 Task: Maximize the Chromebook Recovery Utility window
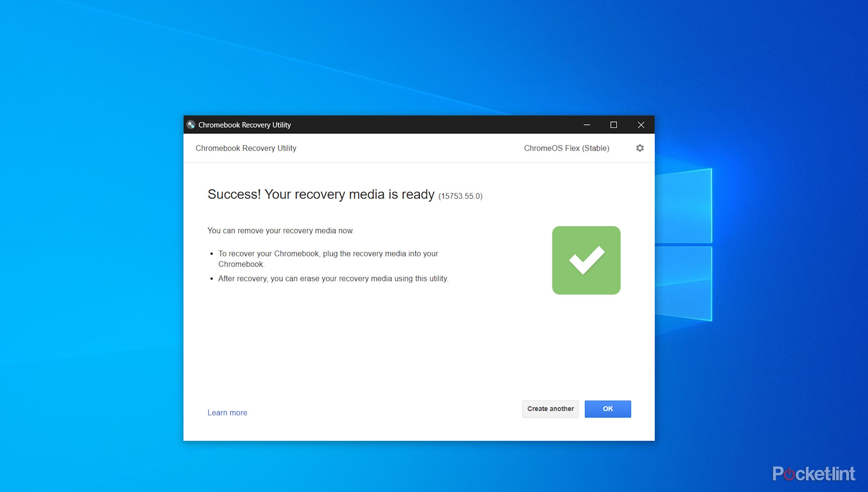tap(614, 125)
